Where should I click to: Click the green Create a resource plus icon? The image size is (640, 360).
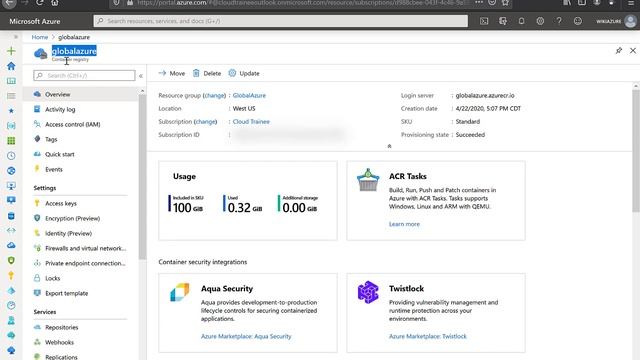[x=11, y=51]
